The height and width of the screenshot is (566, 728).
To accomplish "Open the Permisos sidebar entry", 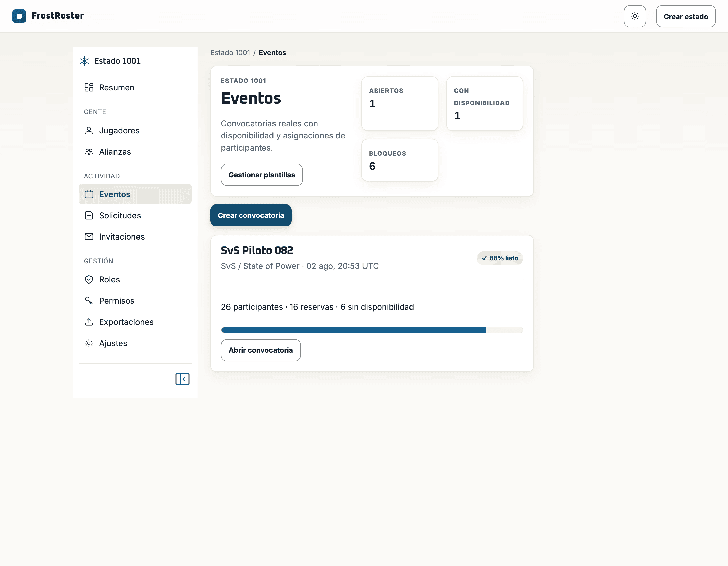I will coord(135,301).
